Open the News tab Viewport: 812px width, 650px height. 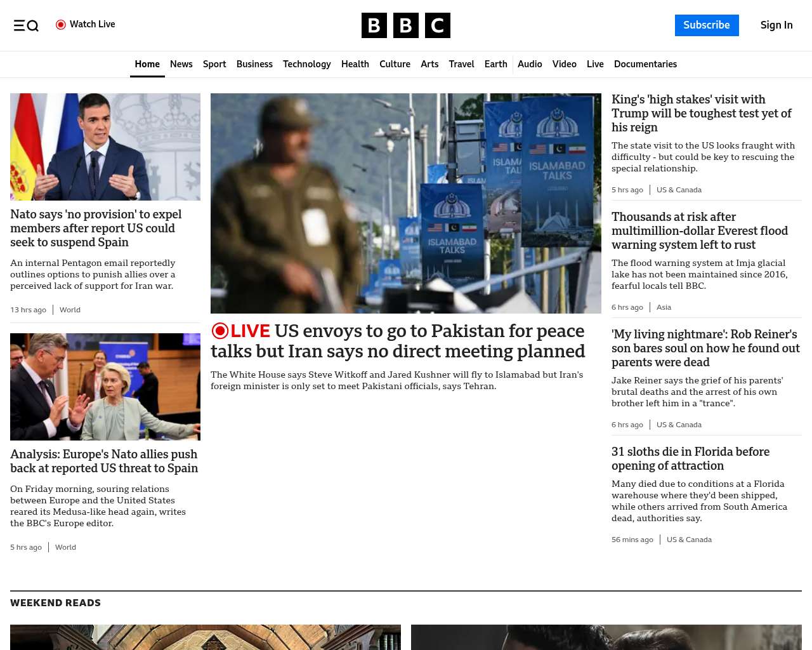tap(181, 64)
